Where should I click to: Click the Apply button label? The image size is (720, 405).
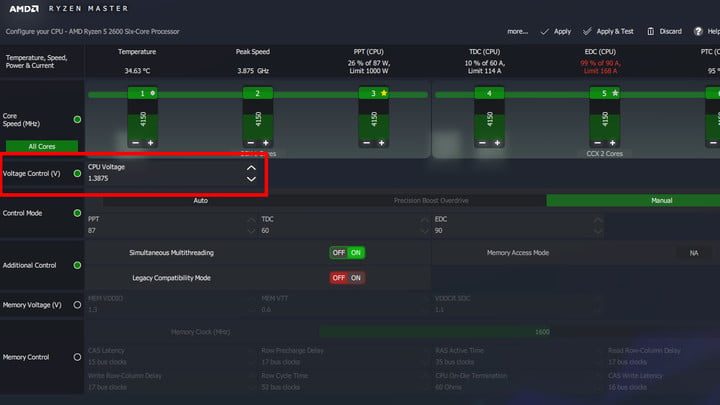coord(562,32)
